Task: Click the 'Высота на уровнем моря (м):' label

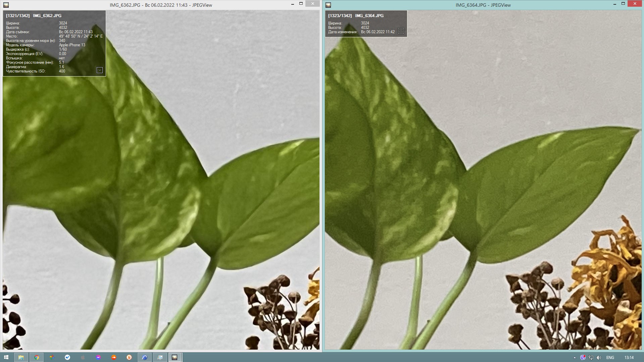Action: click(x=31, y=41)
